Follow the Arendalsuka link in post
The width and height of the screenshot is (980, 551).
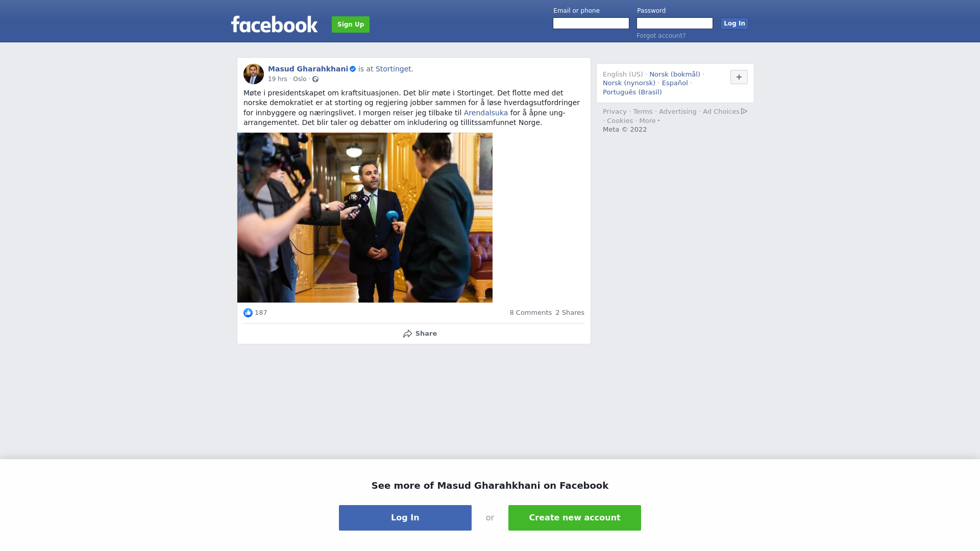coord(486,113)
